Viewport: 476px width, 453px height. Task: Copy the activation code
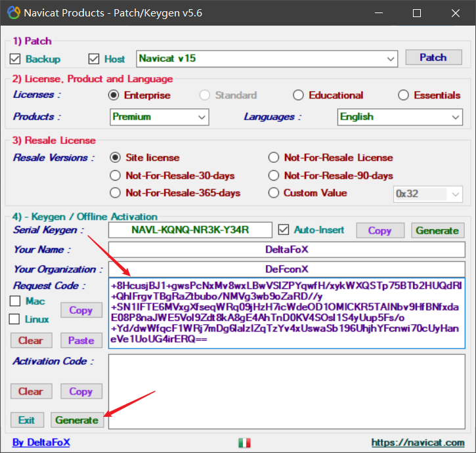pos(81,391)
